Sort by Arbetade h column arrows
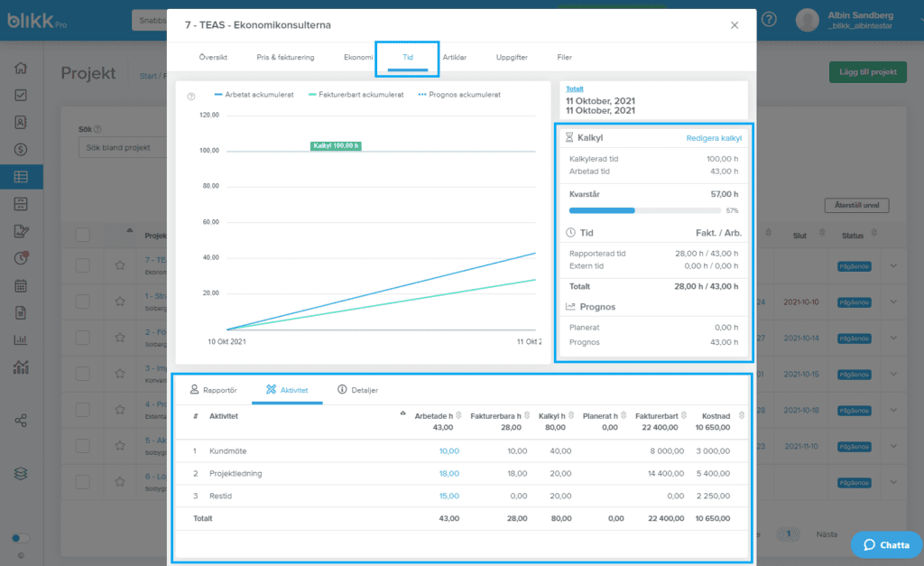 pyautogui.click(x=459, y=415)
